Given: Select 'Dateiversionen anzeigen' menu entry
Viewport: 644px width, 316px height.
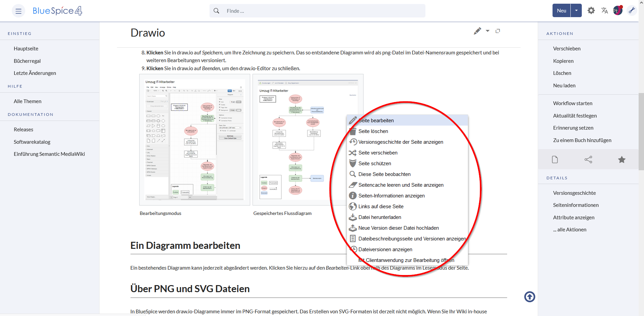Looking at the screenshot, I should point(407,250).
